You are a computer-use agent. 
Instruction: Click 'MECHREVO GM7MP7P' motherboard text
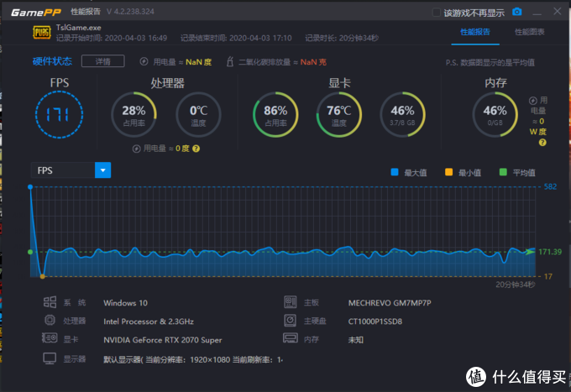tap(390, 303)
